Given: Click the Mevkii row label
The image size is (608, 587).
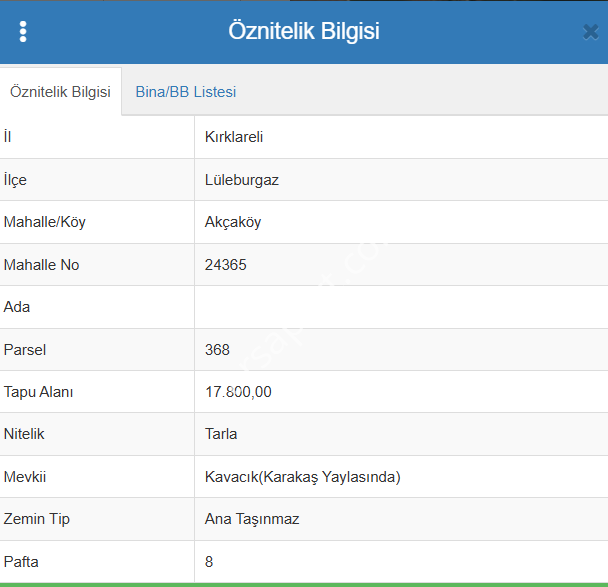Looking at the screenshot, I should pyautogui.click(x=25, y=477).
